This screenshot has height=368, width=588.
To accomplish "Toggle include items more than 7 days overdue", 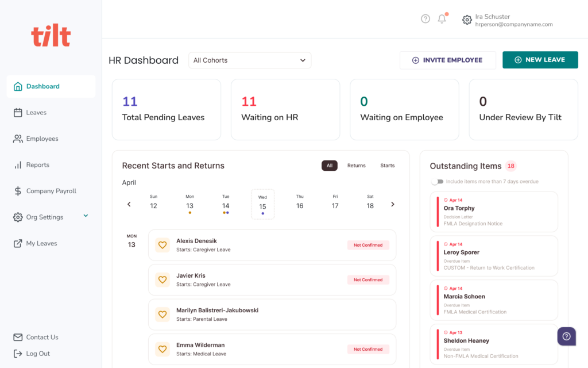I will (x=438, y=182).
